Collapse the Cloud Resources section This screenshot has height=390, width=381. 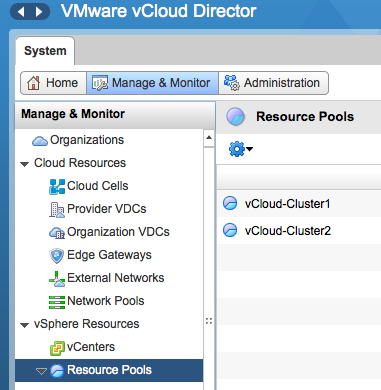tap(24, 164)
